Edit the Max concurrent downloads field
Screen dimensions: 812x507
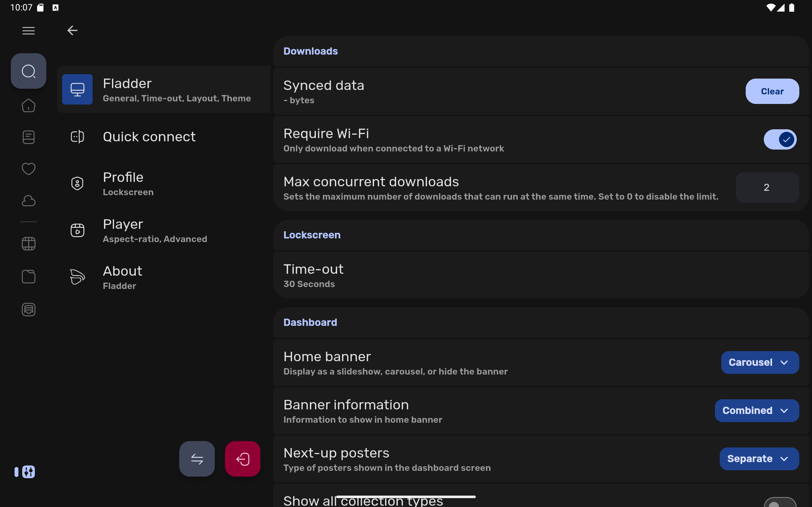tap(767, 188)
